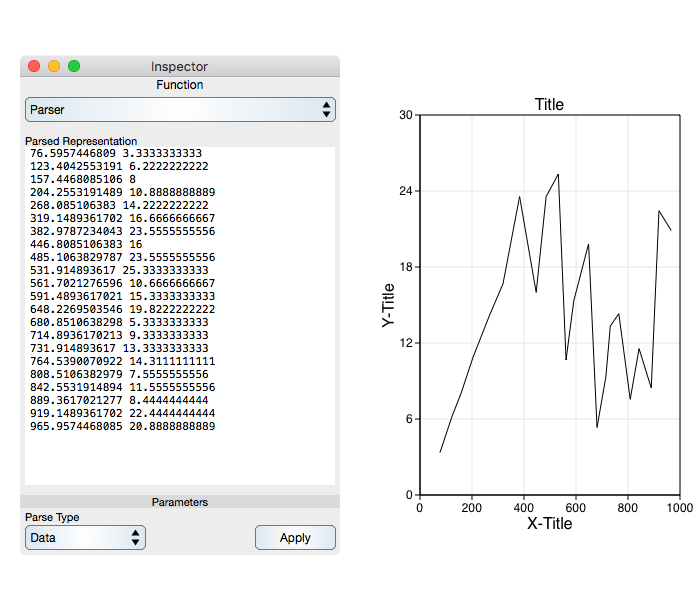The image size is (700, 600).
Task: Click x-axis tick label 200
Action: click(x=471, y=508)
